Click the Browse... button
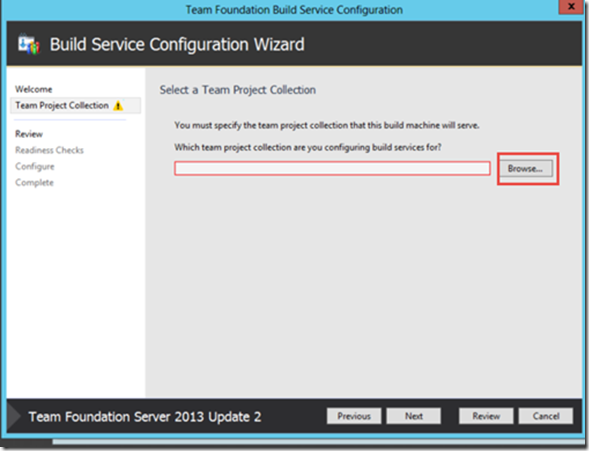The width and height of the screenshot is (589, 451). tap(526, 169)
